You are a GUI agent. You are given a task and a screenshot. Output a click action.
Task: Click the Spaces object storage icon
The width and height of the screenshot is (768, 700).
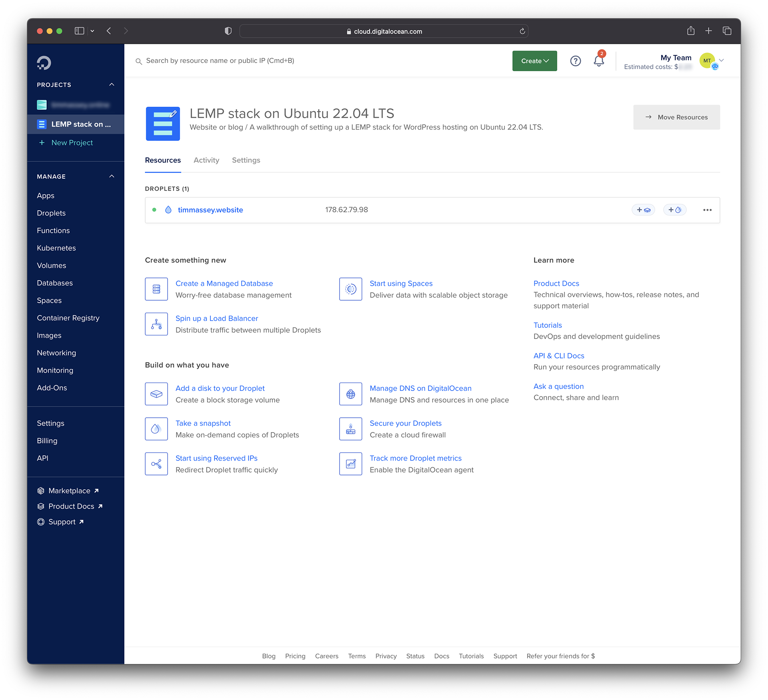click(351, 289)
